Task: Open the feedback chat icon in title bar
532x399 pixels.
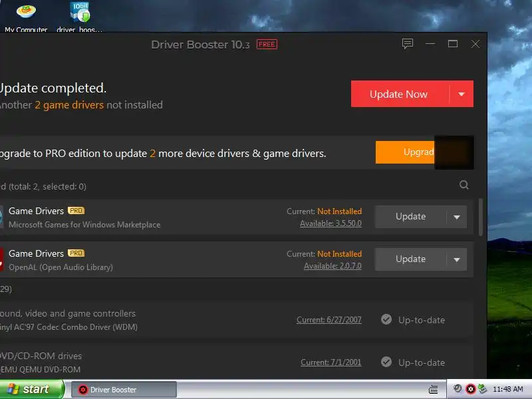Action: (408, 44)
